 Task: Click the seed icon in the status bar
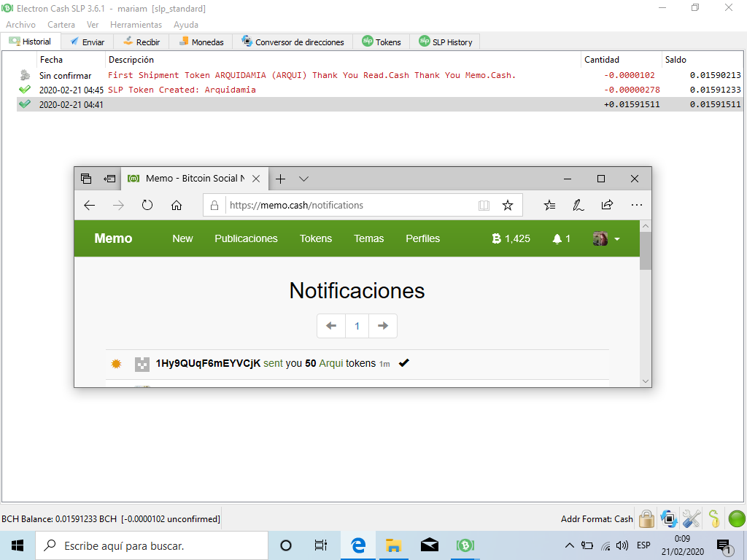point(714,518)
